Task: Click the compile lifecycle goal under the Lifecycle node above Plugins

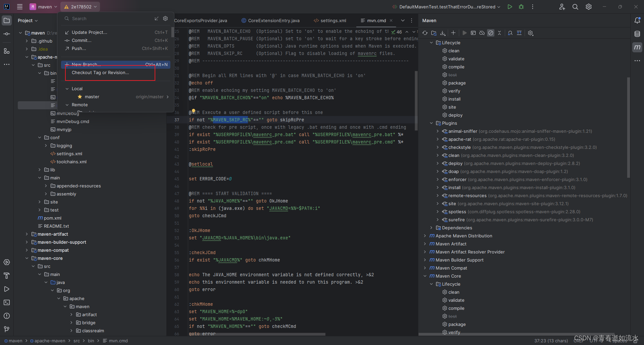Action: tap(456, 67)
